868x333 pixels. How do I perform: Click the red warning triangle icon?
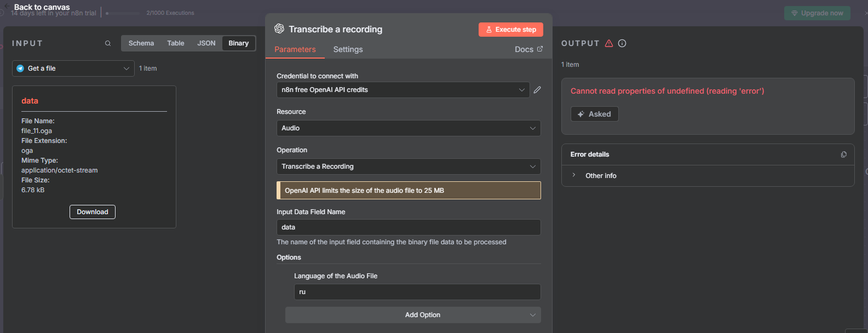coord(609,43)
